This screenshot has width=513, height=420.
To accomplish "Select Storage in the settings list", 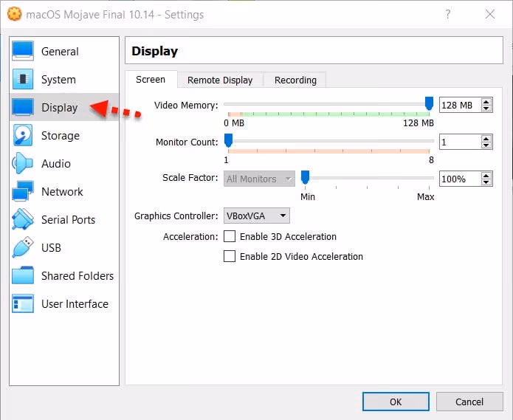I will pos(64,135).
